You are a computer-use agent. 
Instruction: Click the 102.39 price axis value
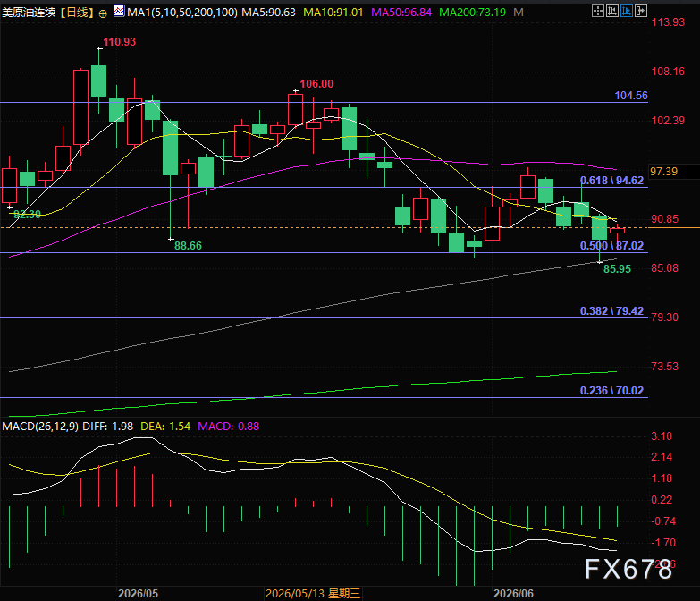coord(669,121)
